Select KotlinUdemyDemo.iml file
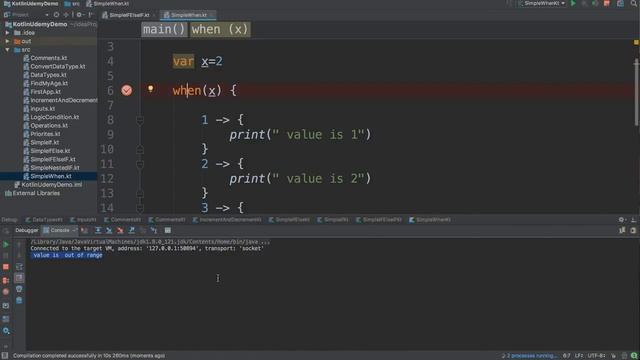Screen dimensions: 640x360 [x=51, y=184]
